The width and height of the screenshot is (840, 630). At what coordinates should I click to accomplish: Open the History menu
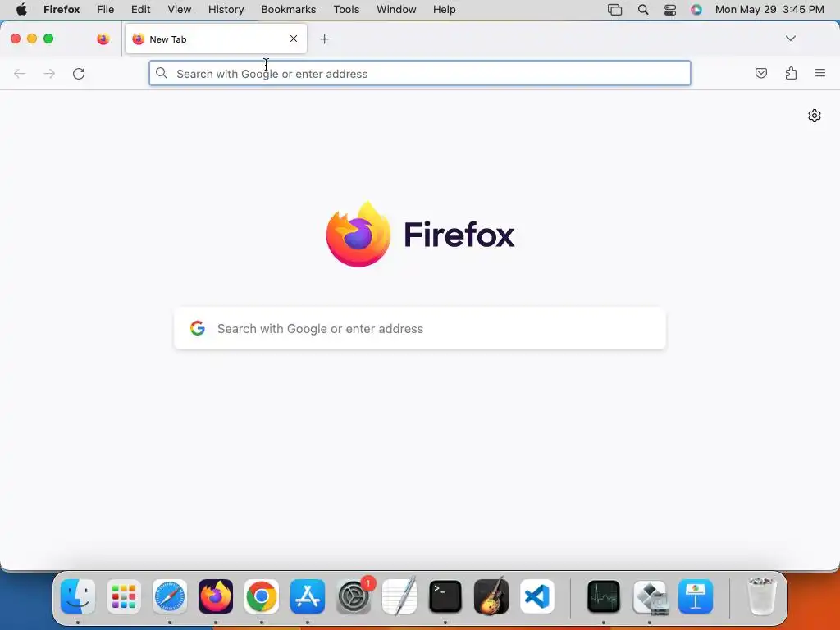click(226, 10)
